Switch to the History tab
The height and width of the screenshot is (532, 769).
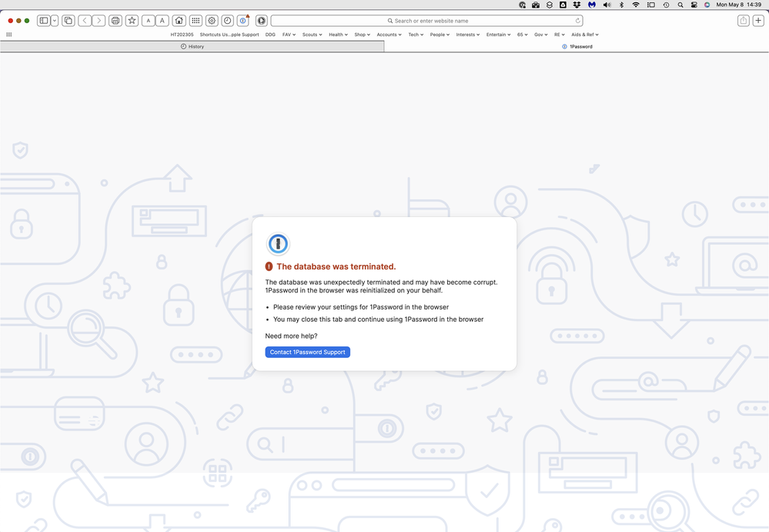192,46
